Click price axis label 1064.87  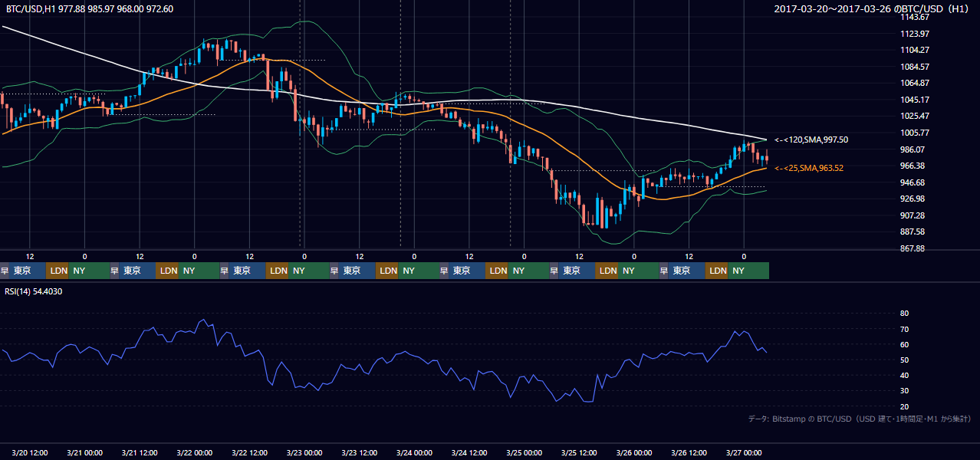click(915, 83)
